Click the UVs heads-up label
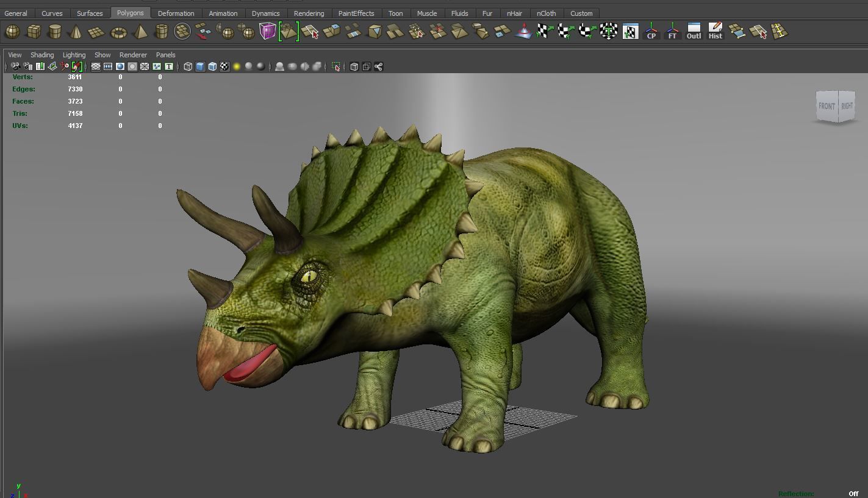 coord(20,126)
